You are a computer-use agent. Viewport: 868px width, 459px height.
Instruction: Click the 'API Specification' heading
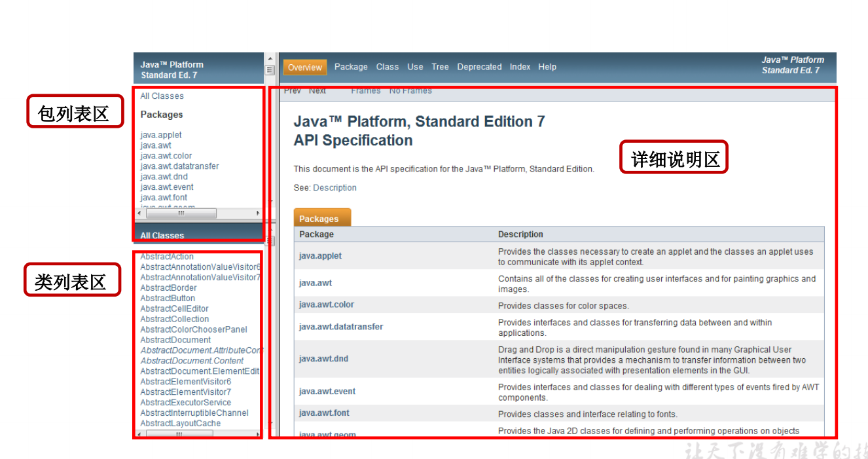click(x=353, y=141)
